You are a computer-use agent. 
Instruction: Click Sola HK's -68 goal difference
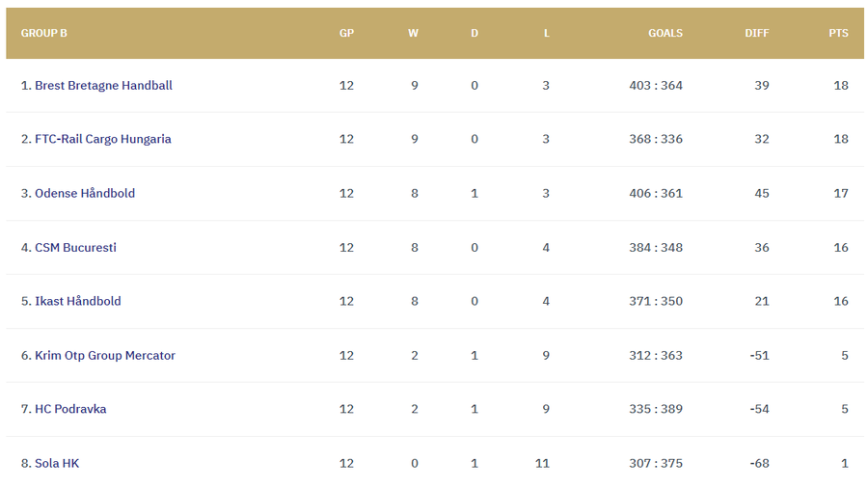tap(760, 464)
